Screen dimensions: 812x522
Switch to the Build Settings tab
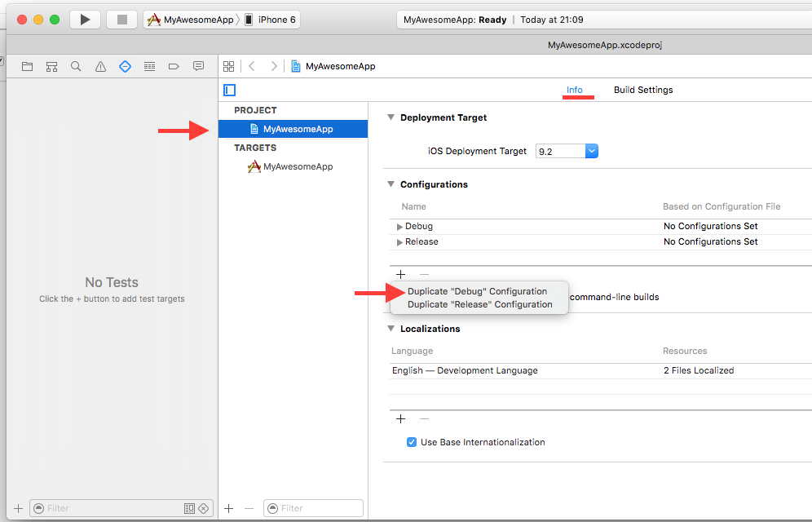(643, 90)
